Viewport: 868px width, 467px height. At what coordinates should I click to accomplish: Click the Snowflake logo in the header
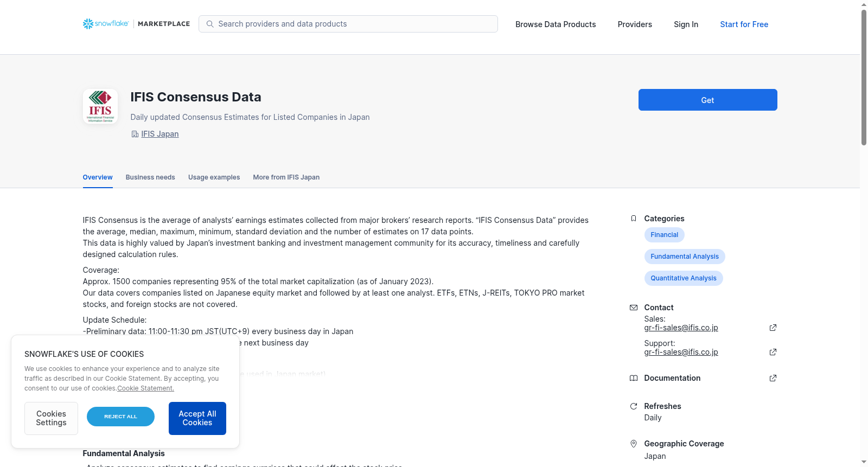106,24
